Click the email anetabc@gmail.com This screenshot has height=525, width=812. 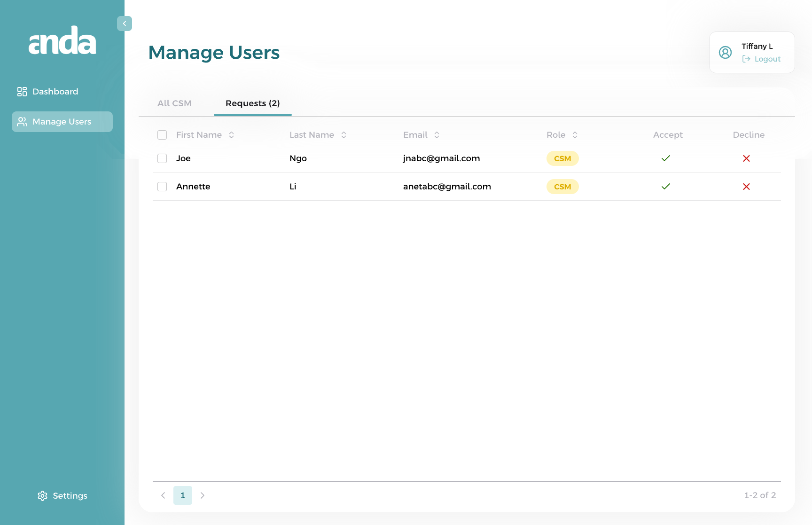[447, 187]
